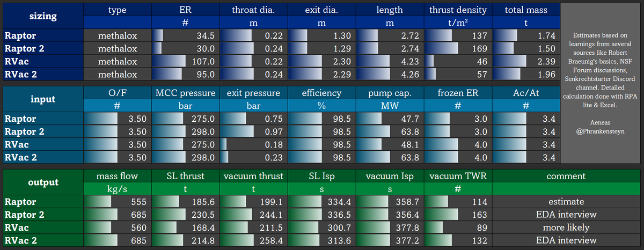
Task: Select Raptor ER value 34.5
Action: 185,36
